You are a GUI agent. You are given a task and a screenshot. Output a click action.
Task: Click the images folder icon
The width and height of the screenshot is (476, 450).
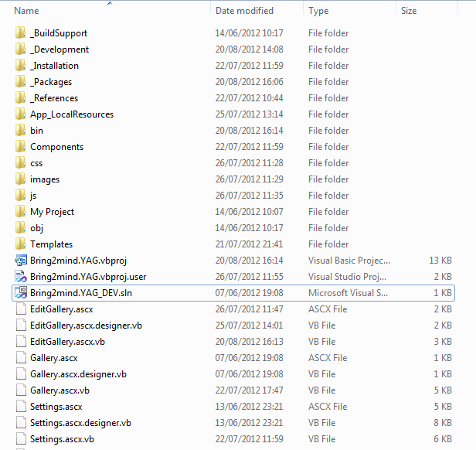[x=20, y=179]
